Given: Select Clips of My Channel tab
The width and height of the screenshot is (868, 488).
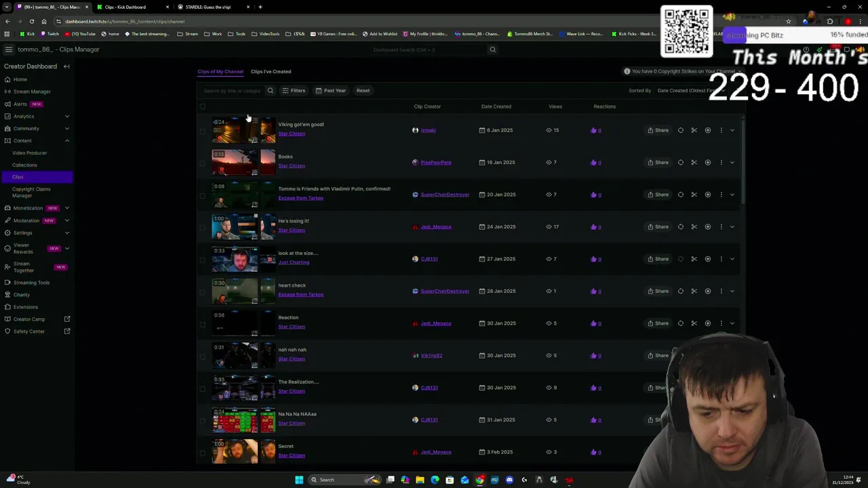Looking at the screenshot, I should (x=220, y=72).
